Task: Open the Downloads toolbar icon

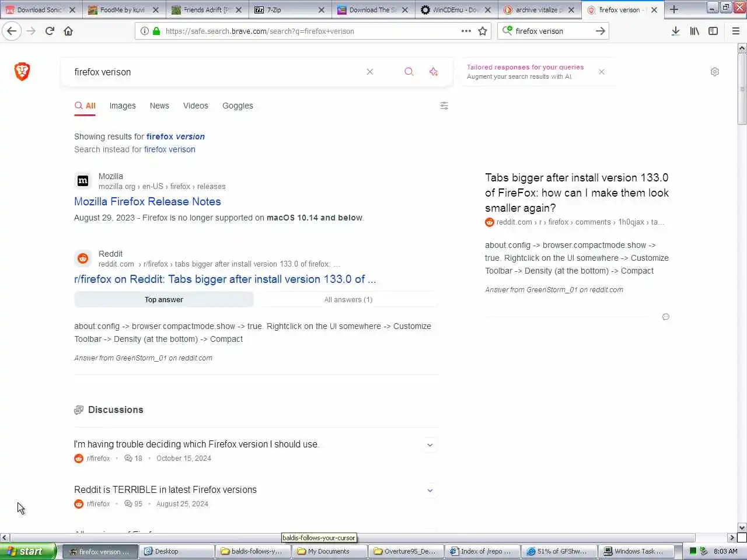Action: point(675,31)
